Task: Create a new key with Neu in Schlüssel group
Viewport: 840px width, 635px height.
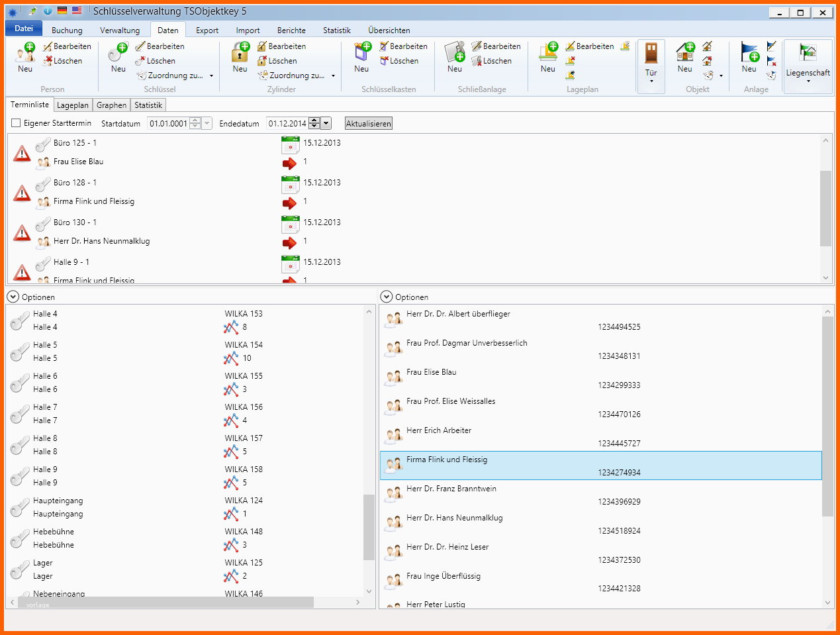Action: (118, 57)
